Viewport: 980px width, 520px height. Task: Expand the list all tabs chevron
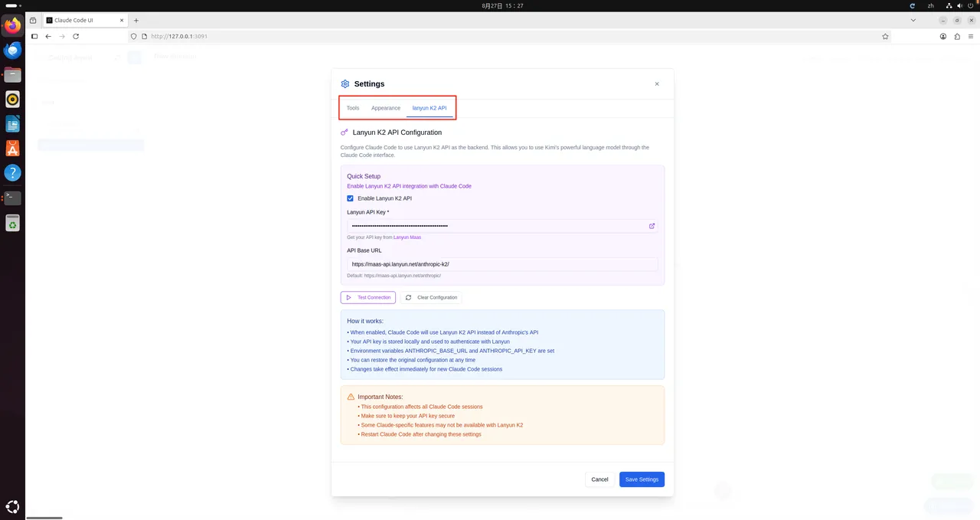click(x=913, y=20)
